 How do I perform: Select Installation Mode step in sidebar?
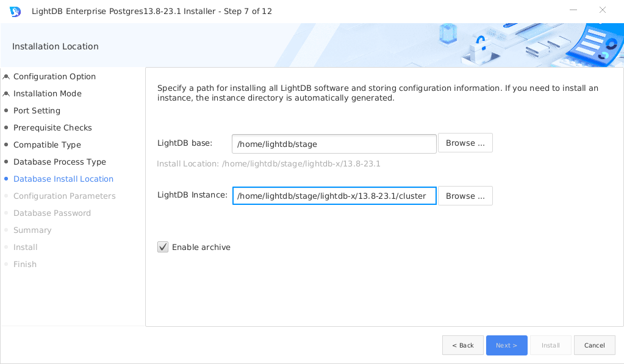pyautogui.click(x=48, y=93)
